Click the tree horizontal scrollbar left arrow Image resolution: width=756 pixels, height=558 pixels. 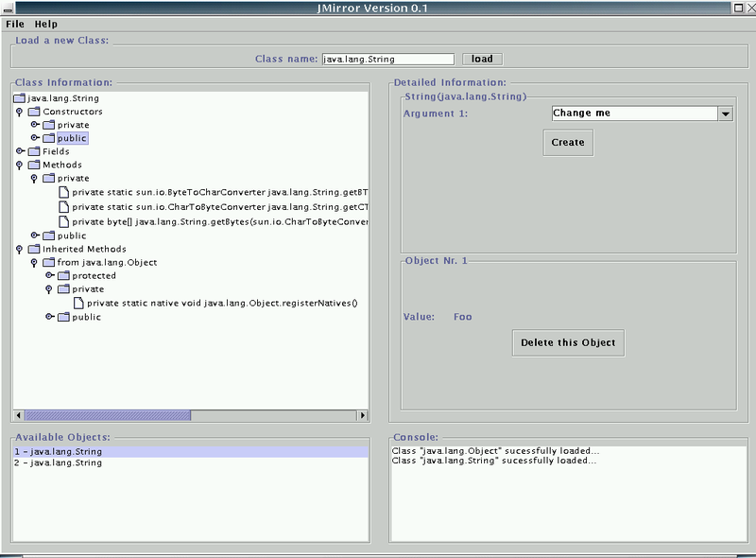click(x=19, y=415)
